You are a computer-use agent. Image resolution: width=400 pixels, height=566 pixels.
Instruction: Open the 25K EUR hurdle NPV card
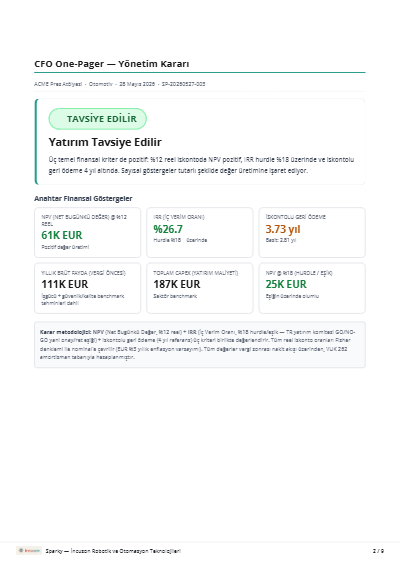coord(312,288)
